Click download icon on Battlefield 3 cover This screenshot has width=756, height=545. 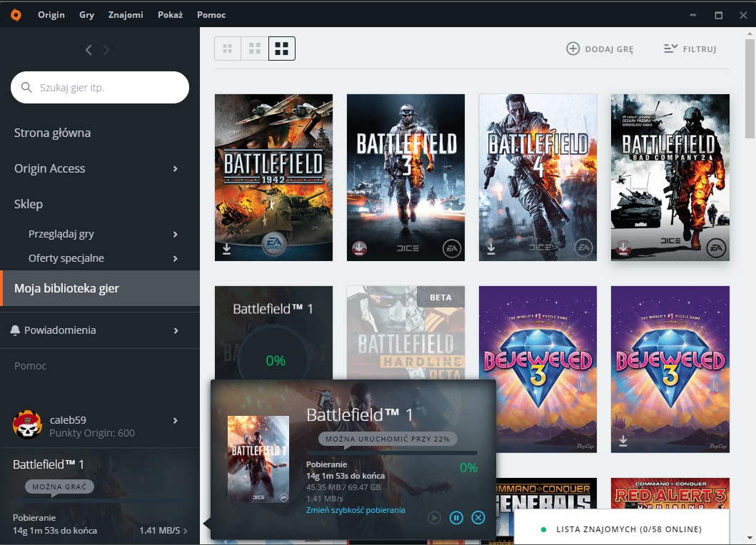(359, 249)
